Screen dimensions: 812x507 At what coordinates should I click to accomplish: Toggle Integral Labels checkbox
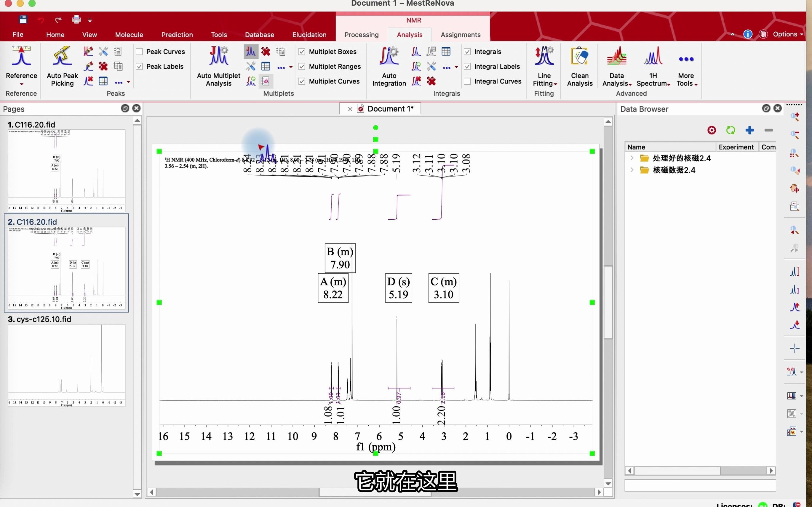point(467,66)
